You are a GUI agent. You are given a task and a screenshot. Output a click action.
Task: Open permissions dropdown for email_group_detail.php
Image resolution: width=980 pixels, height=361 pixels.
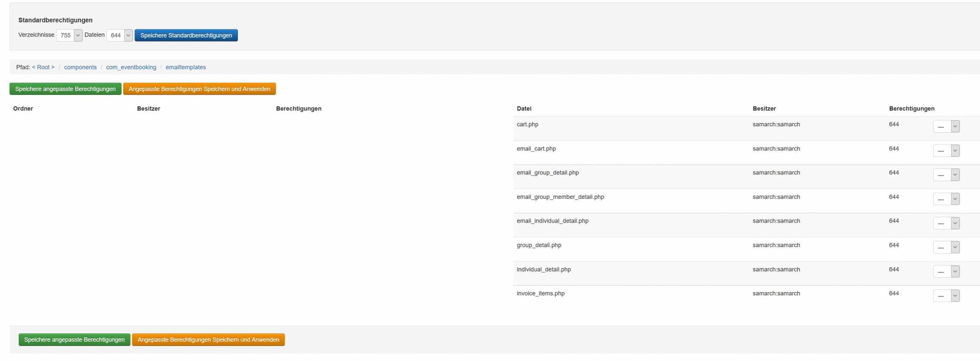coord(946,175)
